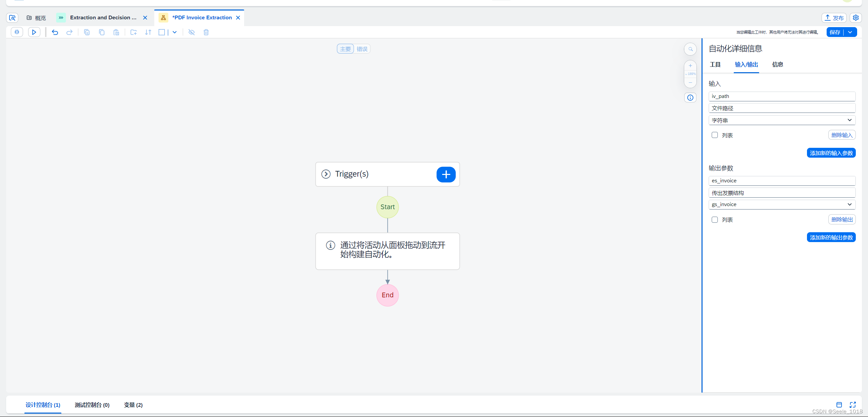Open the selection options dropdown arrow

[175, 32]
